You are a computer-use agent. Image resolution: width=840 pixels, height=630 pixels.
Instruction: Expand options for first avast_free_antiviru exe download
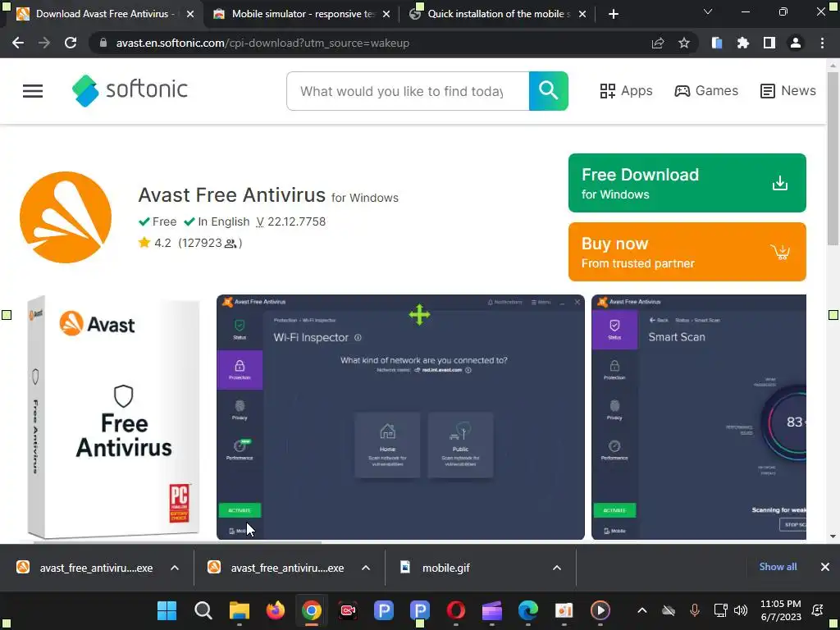click(175, 568)
